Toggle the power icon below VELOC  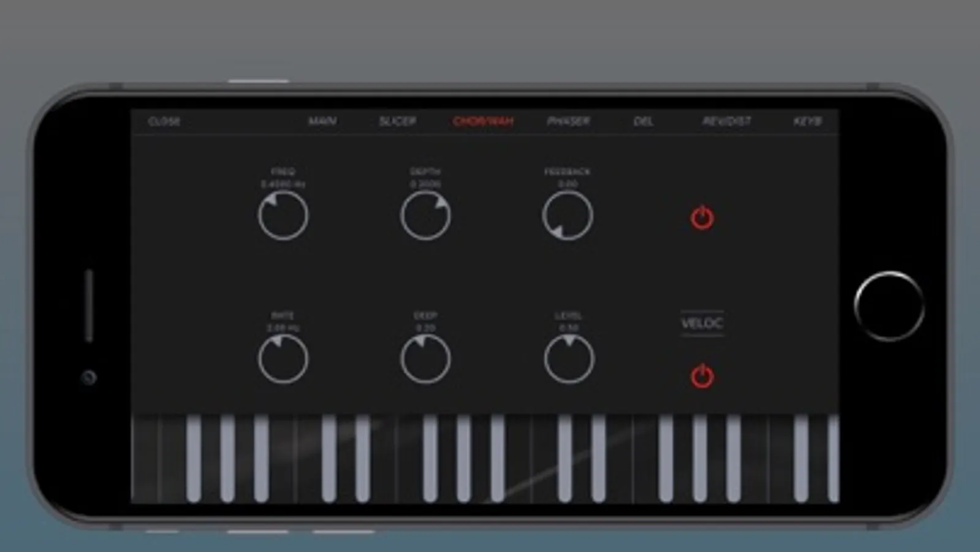click(x=702, y=376)
